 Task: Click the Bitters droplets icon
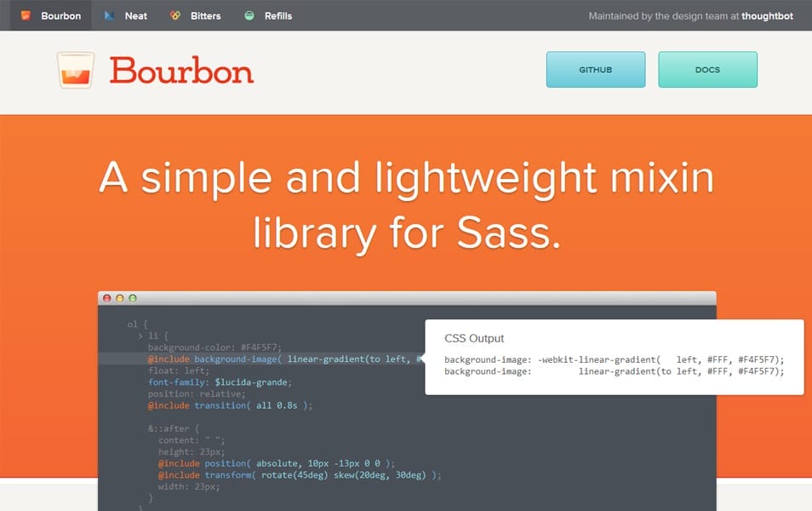coord(177,14)
